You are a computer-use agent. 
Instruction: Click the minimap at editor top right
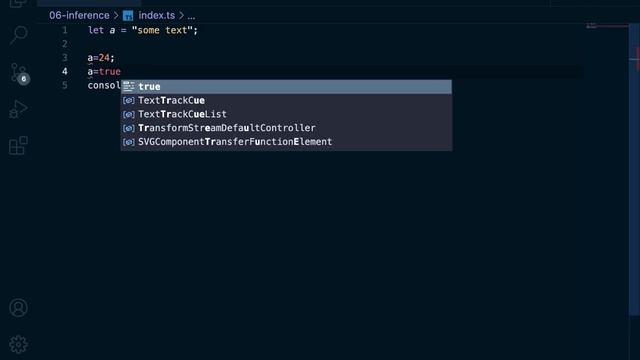(607, 27)
